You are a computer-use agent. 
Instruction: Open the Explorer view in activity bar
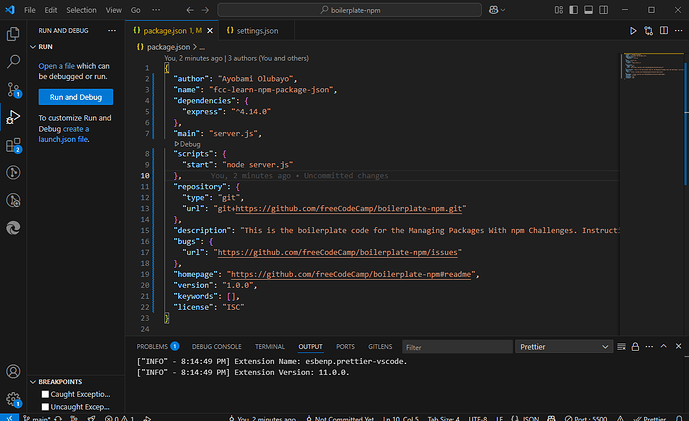coord(13,34)
